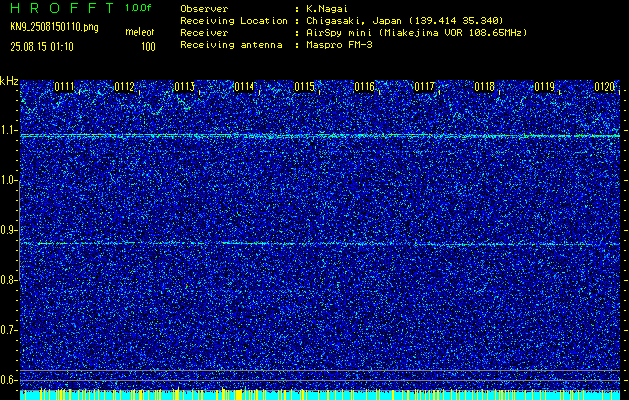Viewport: 629px width, 400px height.
Task: Click the Observer name K.Nagai
Action: pyautogui.click(x=325, y=8)
